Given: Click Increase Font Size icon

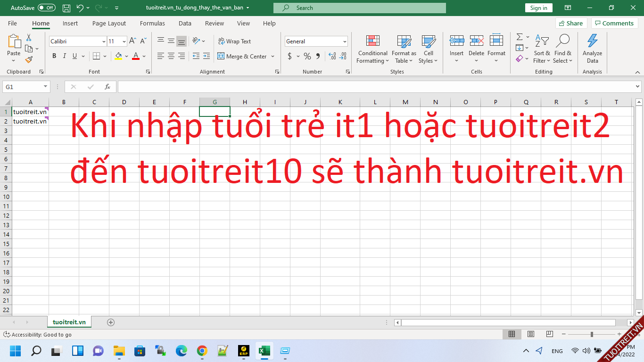Looking at the screenshot, I should (x=132, y=41).
